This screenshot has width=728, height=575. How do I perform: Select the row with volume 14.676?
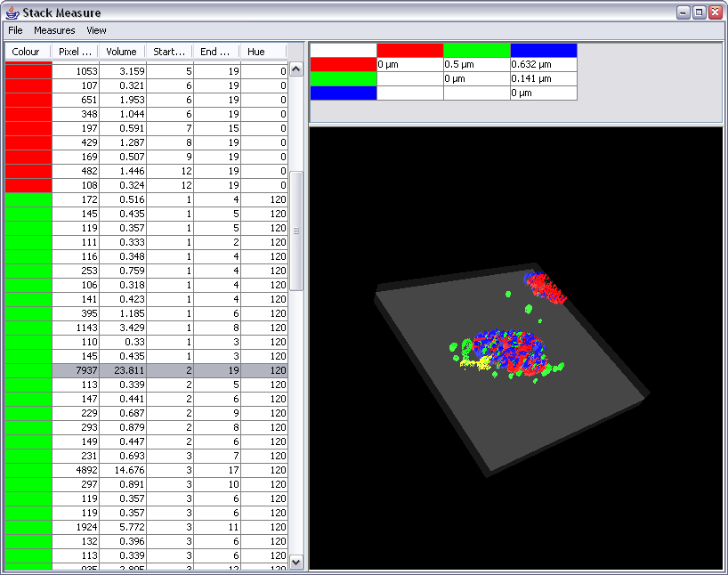click(x=146, y=470)
